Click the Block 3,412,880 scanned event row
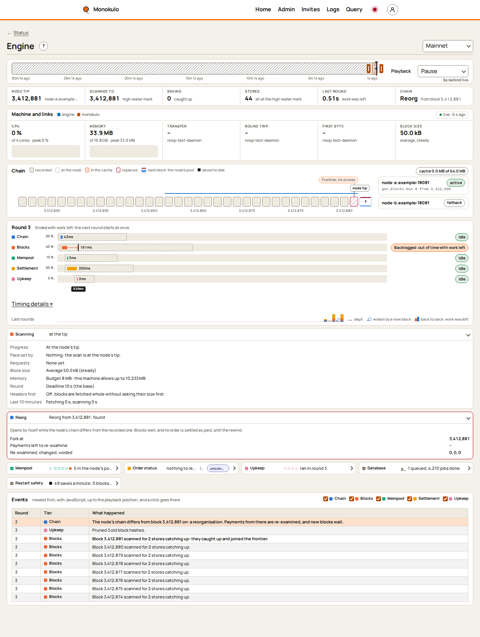This screenshot has width=480, height=637. (240, 547)
